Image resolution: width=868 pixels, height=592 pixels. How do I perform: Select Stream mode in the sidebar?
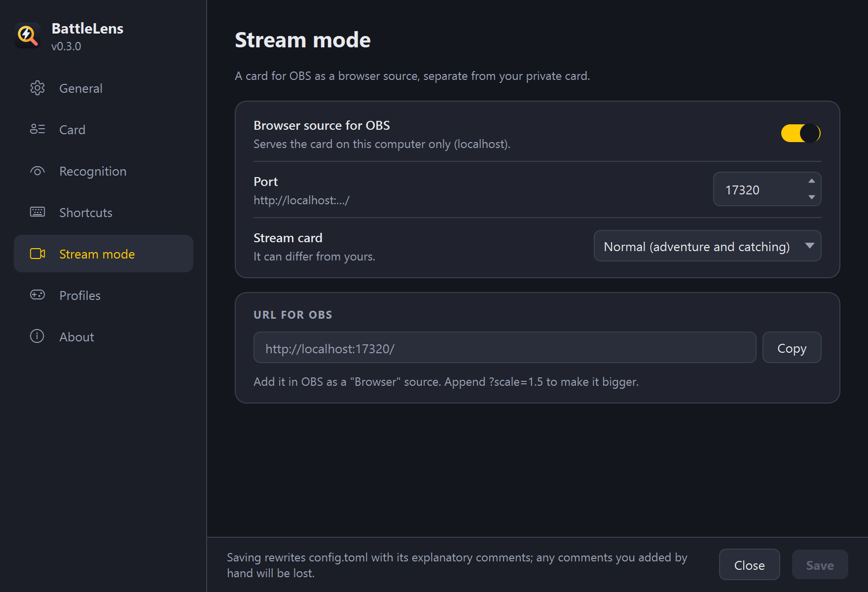[x=104, y=254]
